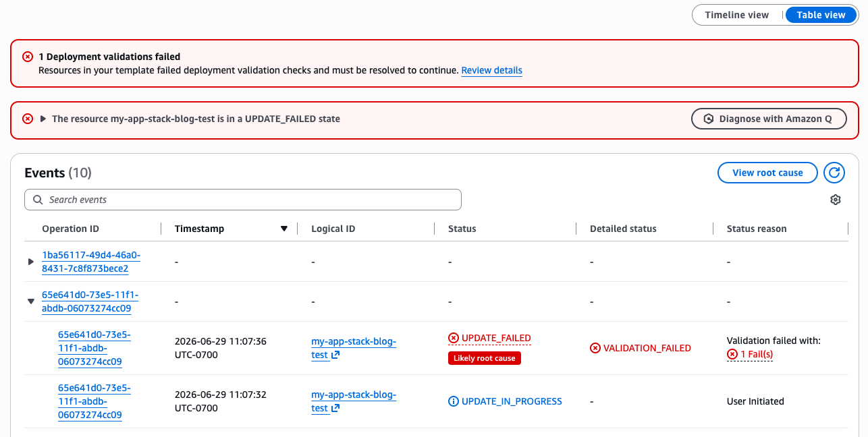Click the Status reason column header
The width and height of the screenshot is (868, 437).
point(757,229)
